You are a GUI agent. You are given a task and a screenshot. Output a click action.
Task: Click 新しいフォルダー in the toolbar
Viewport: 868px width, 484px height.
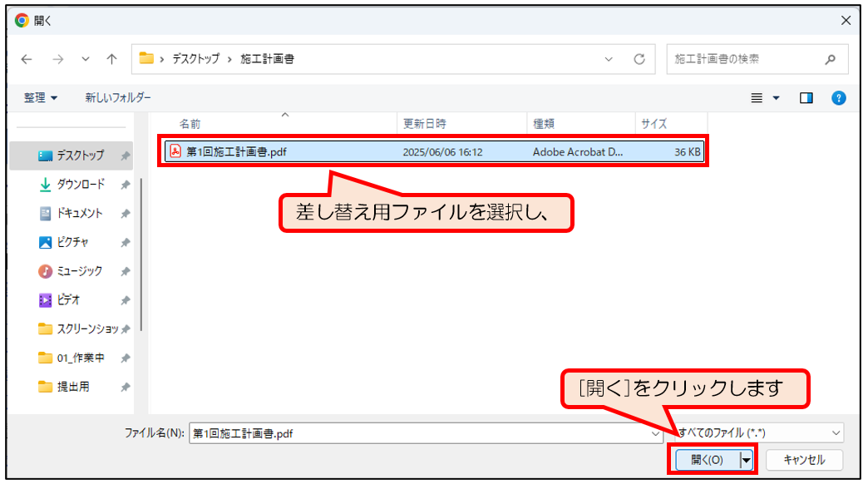[118, 98]
